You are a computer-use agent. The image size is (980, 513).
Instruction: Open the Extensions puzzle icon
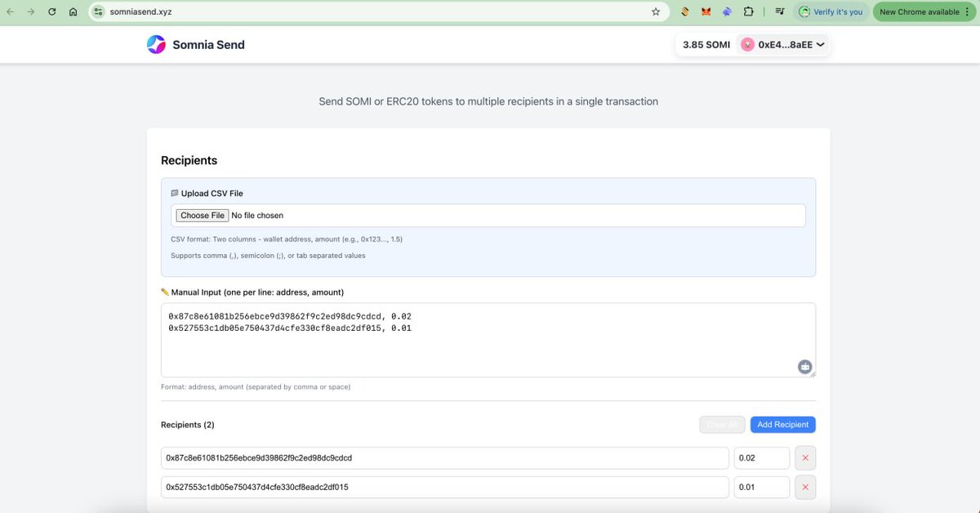click(748, 12)
